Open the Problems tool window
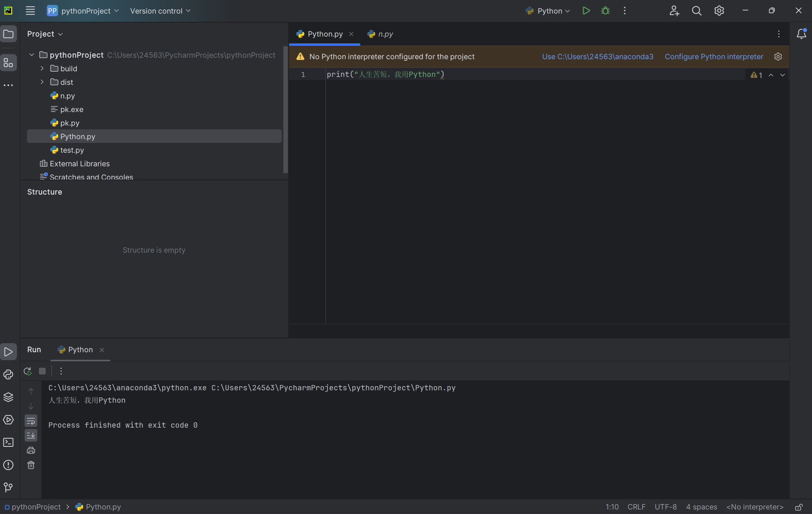Image resolution: width=812 pixels, height=514 pixels. pyautogui.click(x=8, y=465)
